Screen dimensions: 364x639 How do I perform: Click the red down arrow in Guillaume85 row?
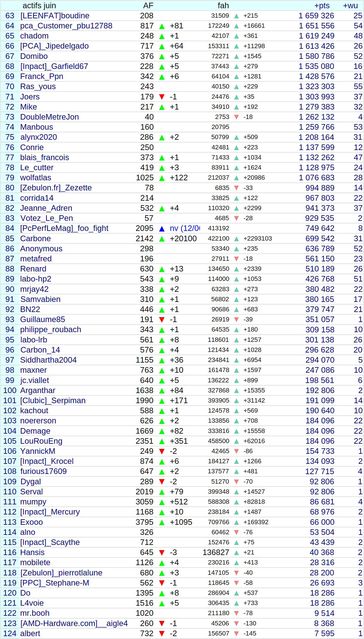162,320
